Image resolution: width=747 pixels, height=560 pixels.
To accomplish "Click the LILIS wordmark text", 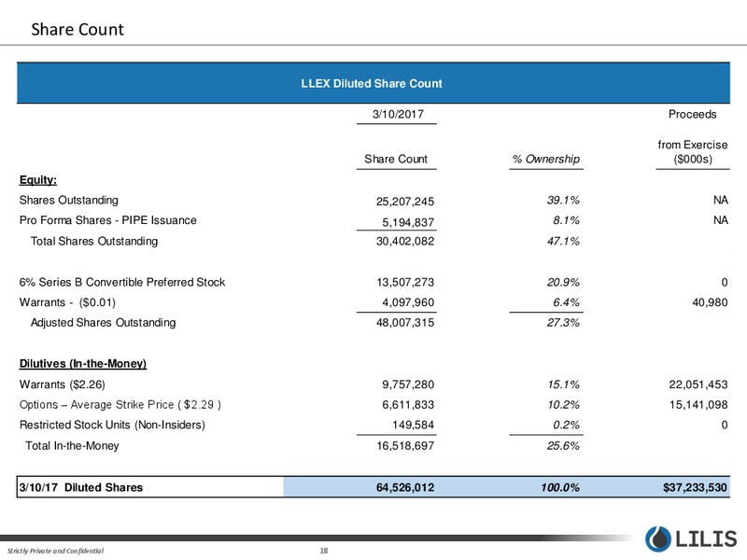I will pyautogui.click(x=706, y=539).
